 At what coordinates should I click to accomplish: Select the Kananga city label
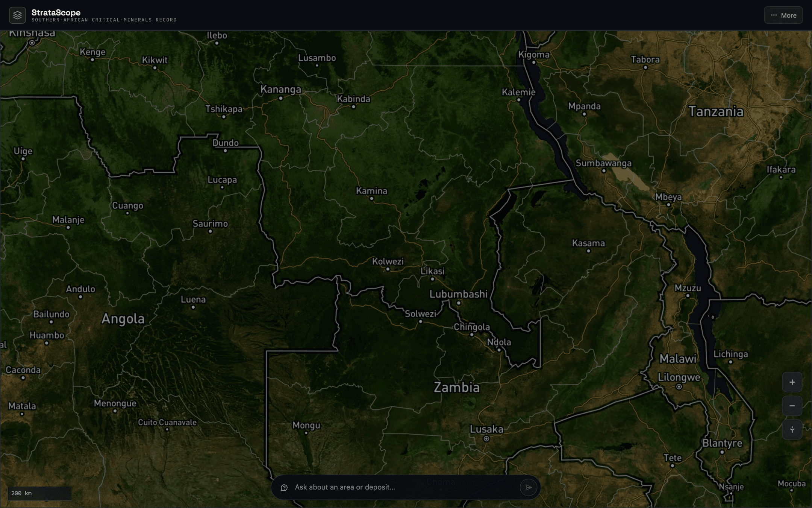[x=281, y=89]
